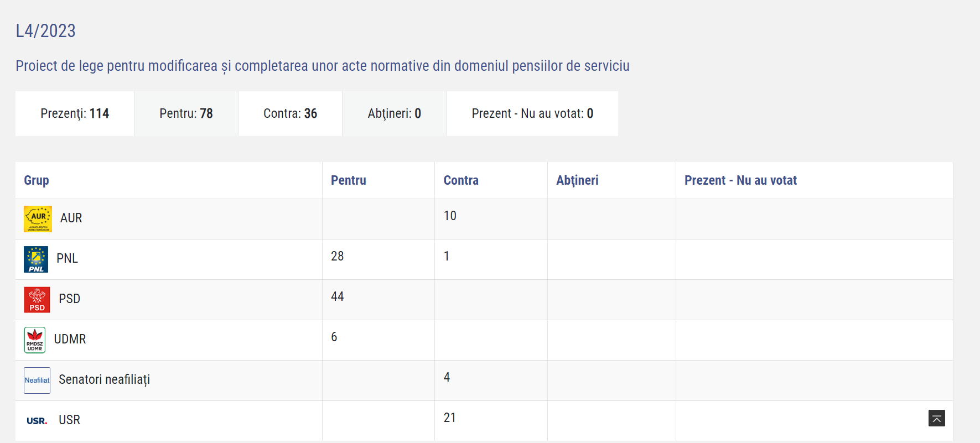Image resolution: width=980 pixels, height=443 pixels.
Task: Click the AUR party logo icon
Action: 38,219
